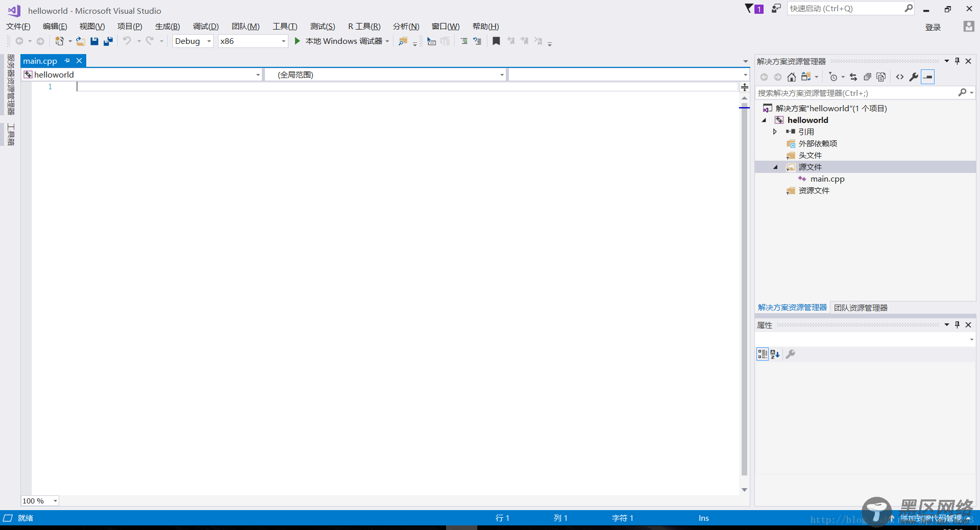980x530 pixels.
Task: Click the Property Pages wrench in 属性 panel
Action: pyautogui.click(x=791, y=354)
